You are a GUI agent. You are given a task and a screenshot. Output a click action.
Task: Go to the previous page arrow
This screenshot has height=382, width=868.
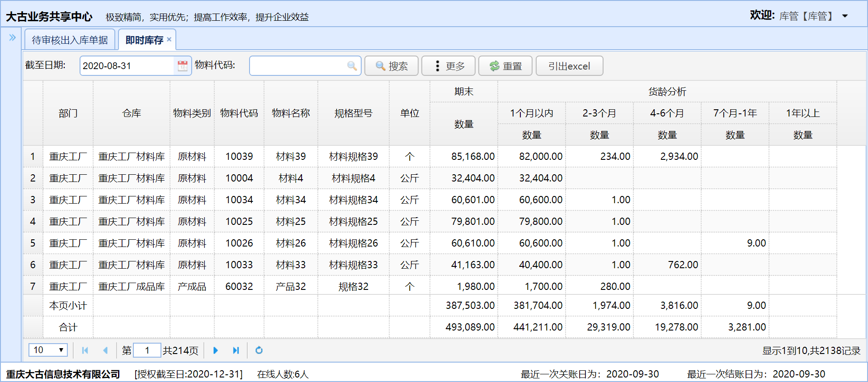pos(105,350)
